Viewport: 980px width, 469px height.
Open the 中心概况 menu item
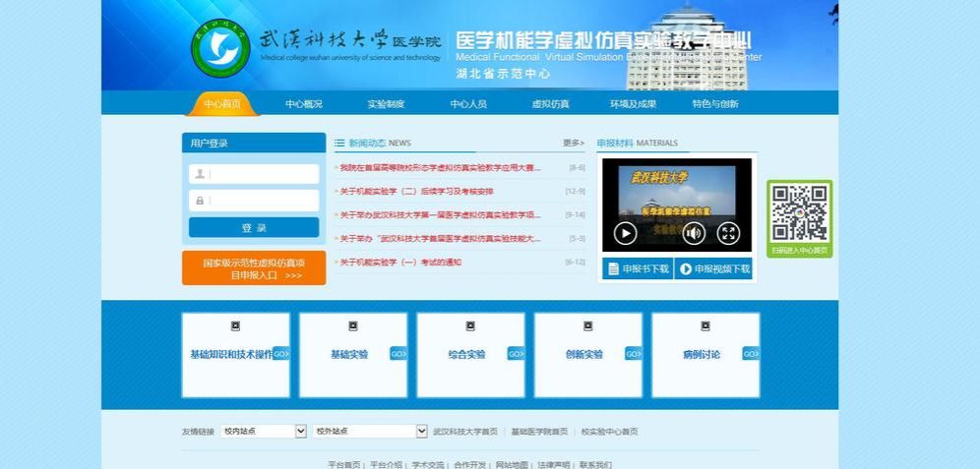coord(304,104)
